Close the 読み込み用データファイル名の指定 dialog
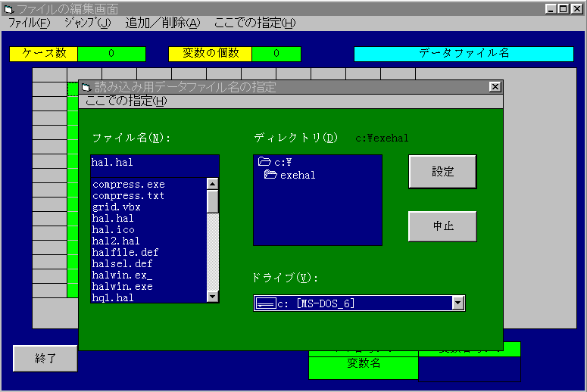 495,87
